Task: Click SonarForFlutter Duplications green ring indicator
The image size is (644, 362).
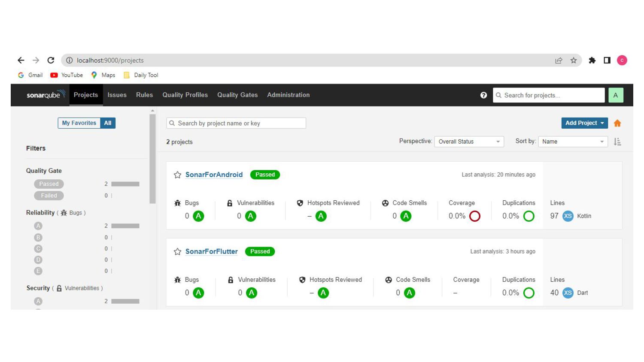Action: (529, 293)
